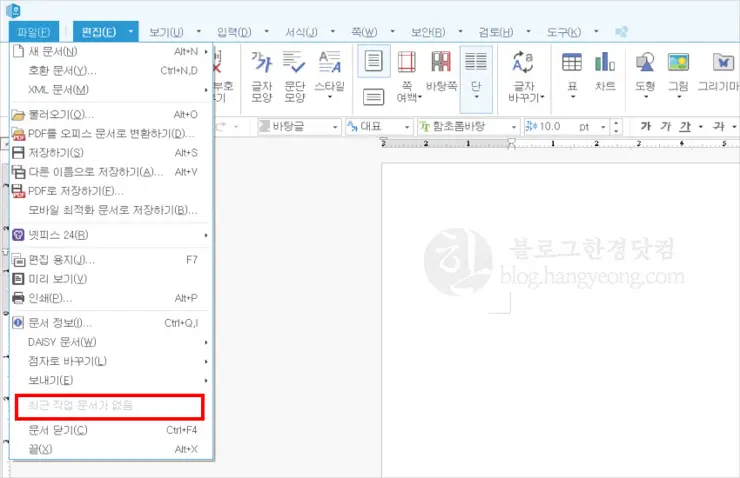
Task: Choose 다른 이름으로 저장하기(A)...
Action: coord(111,172)
